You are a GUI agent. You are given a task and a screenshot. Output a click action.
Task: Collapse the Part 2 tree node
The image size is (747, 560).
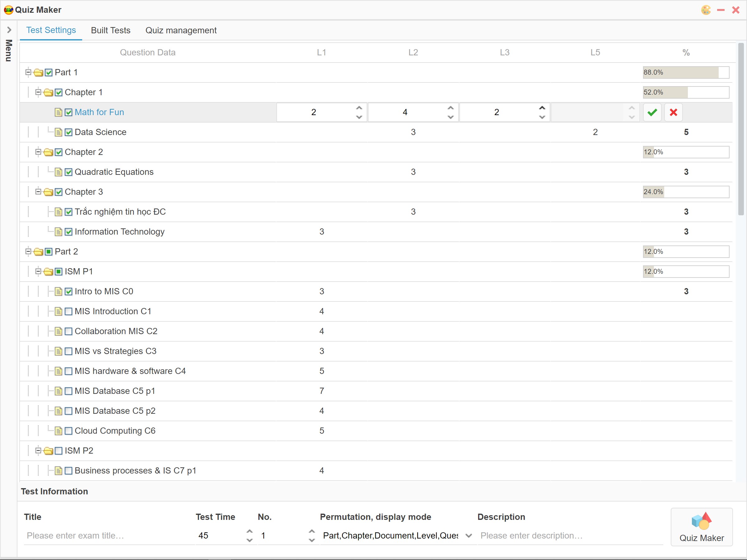click(28, 251)
